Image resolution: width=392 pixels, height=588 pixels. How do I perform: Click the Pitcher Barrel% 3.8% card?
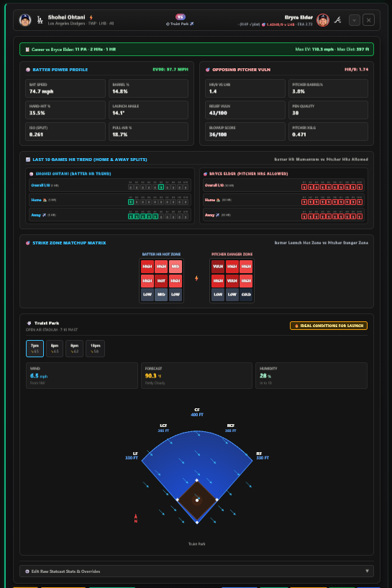[328, 88]
